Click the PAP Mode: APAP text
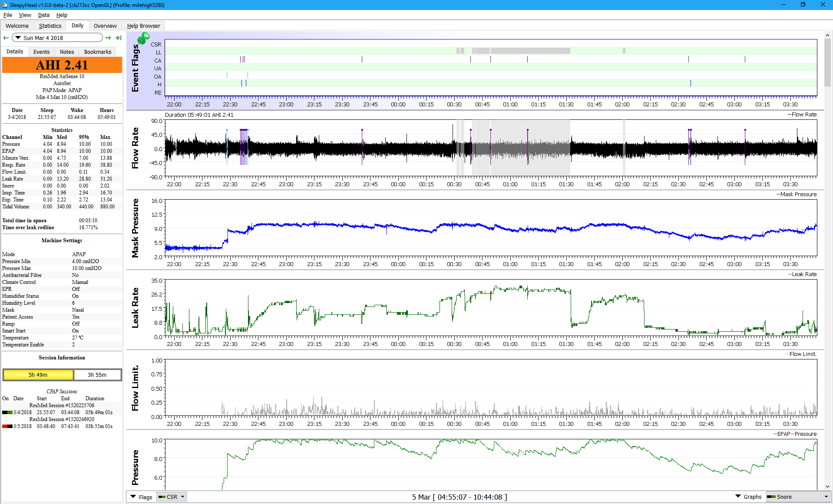 [x=62, y=90]
